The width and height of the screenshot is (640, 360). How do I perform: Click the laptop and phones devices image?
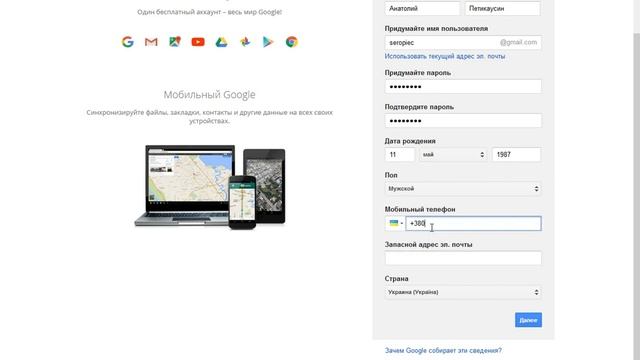210,187
